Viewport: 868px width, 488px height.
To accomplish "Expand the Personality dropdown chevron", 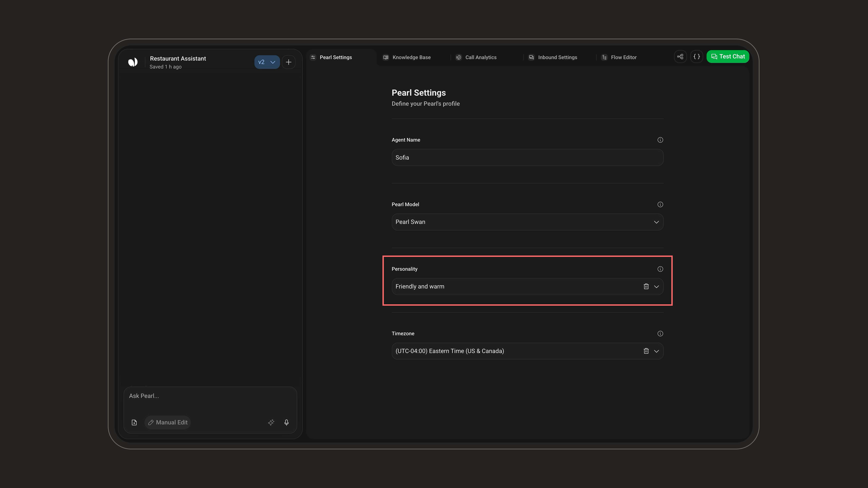I will tap(656, 287).
